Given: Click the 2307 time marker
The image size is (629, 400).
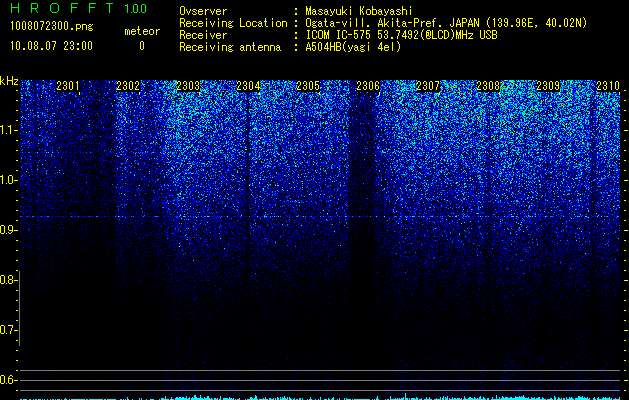Looking at the screenshot, I should pyautogui.click(x=428, y=86).
